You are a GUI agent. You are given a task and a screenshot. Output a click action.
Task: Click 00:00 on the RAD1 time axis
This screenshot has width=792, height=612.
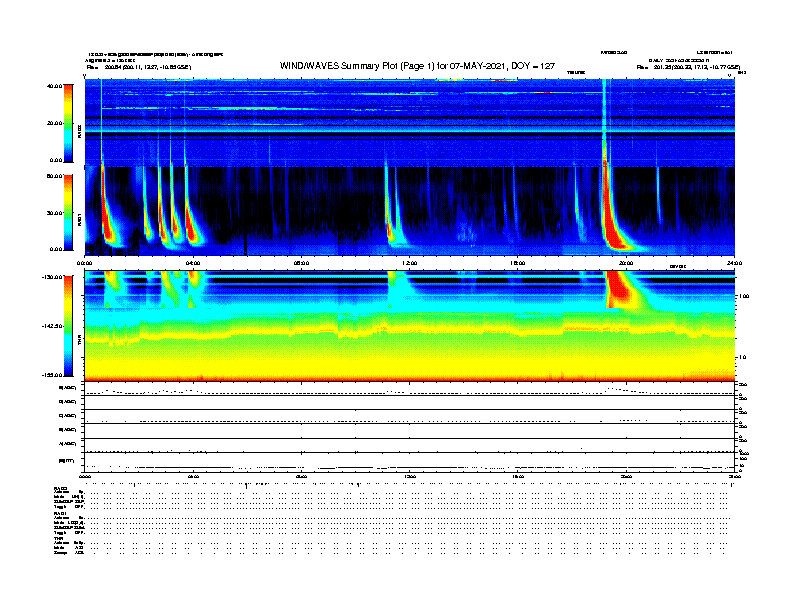[84, 263]
